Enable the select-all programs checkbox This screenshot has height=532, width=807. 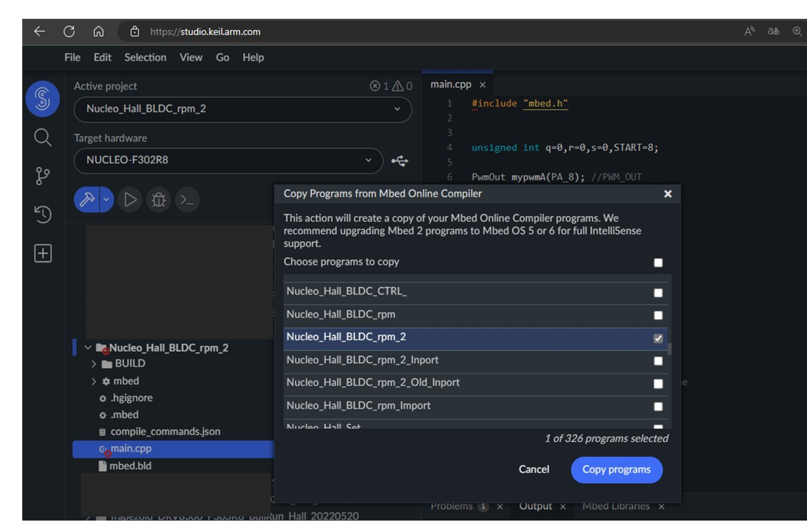pyautogui.click(x=657, y=262)
